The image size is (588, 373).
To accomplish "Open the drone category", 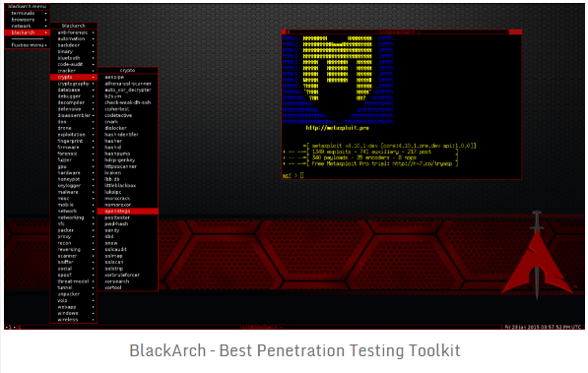I will [x=74, y=128].
